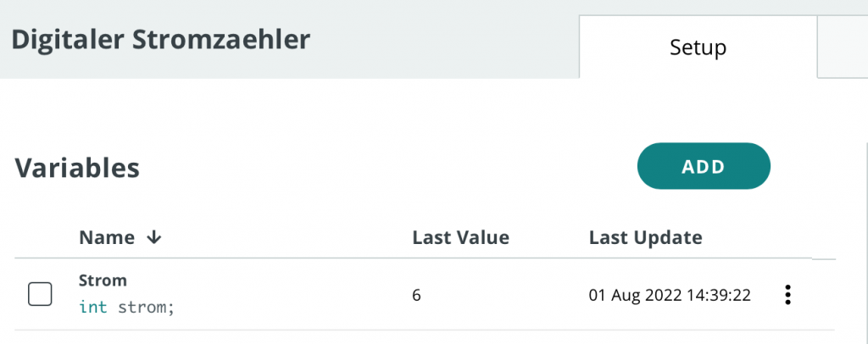Click the sort arrow beside Name
This screenshot has height=344, width=868.
[x=154, y=238]
